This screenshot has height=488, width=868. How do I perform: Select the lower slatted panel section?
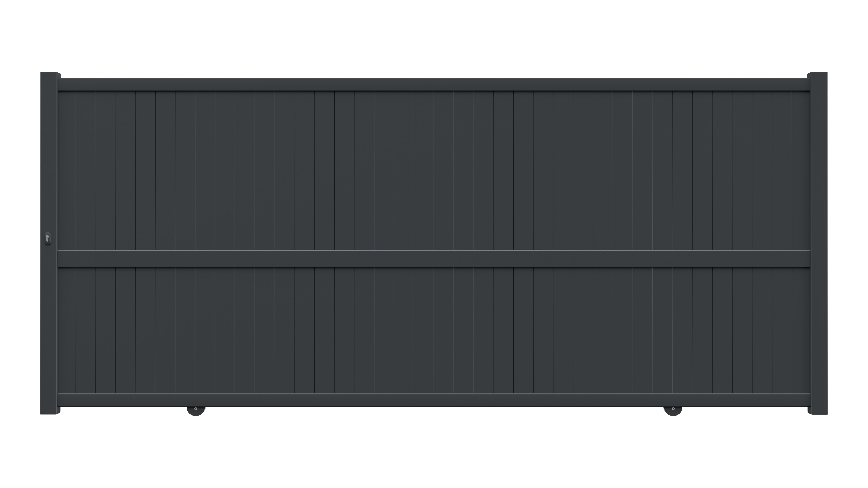click(434, 330)
